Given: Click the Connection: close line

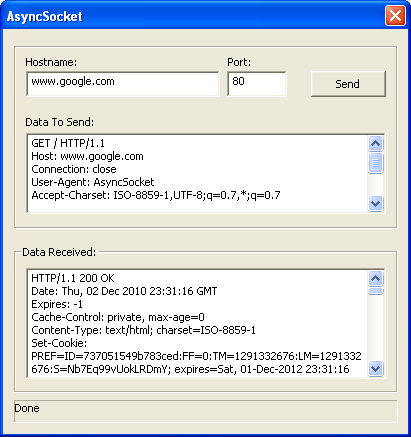Looking at the screenshot, I should pyautogui.click(x=74, y=169).
